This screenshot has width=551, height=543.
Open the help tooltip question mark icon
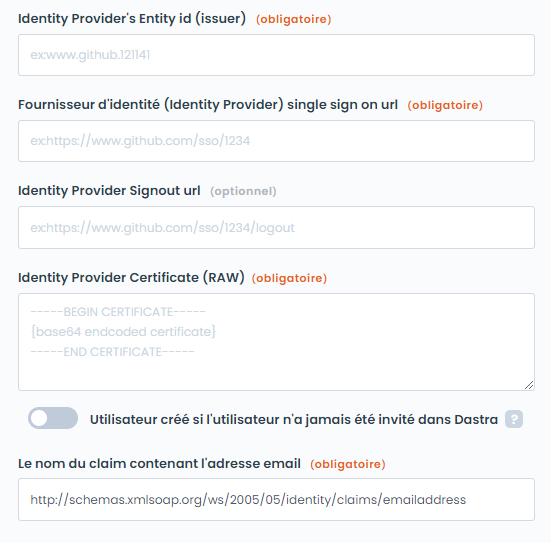coord(514,419)
